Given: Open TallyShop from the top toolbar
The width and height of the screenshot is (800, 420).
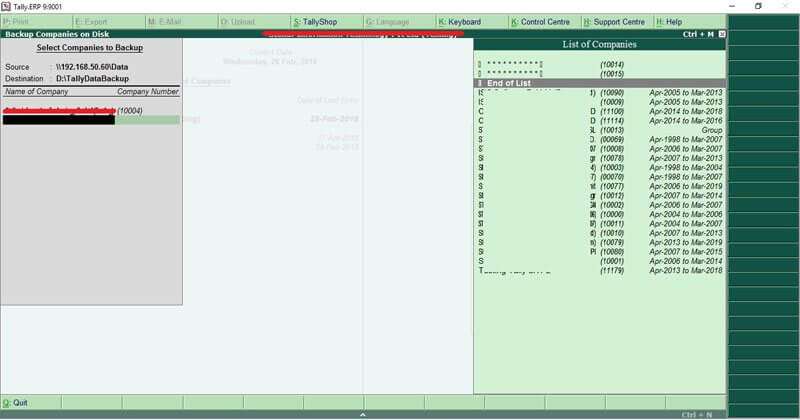Looking at the screenshot, I should (x=328, y=22).
